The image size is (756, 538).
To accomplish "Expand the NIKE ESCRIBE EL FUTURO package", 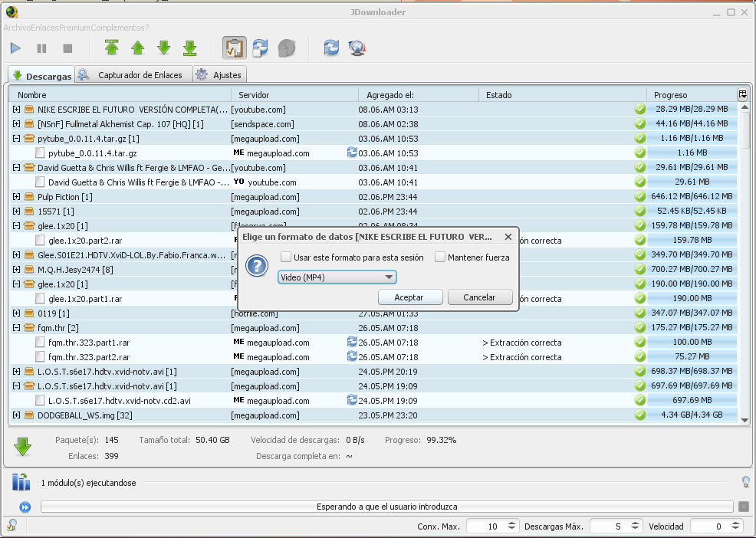I will tap(16, 110).
